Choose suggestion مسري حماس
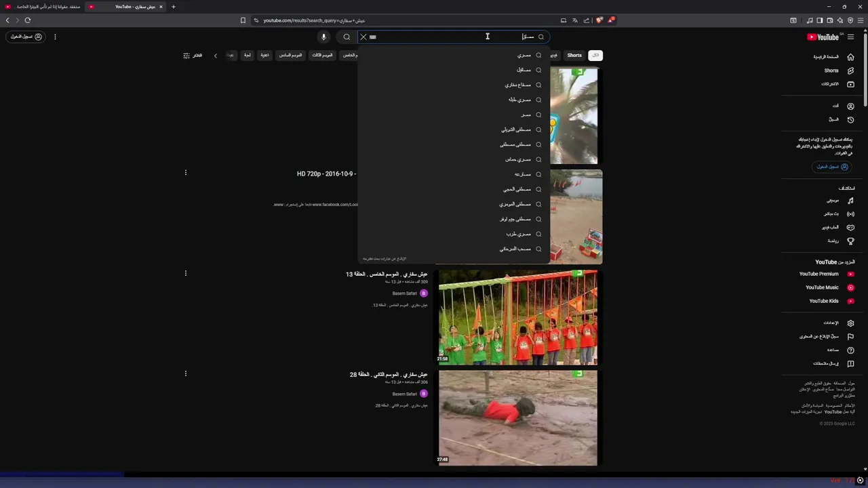The width and height of the screenshot is (868, 488). coord(454,159)
